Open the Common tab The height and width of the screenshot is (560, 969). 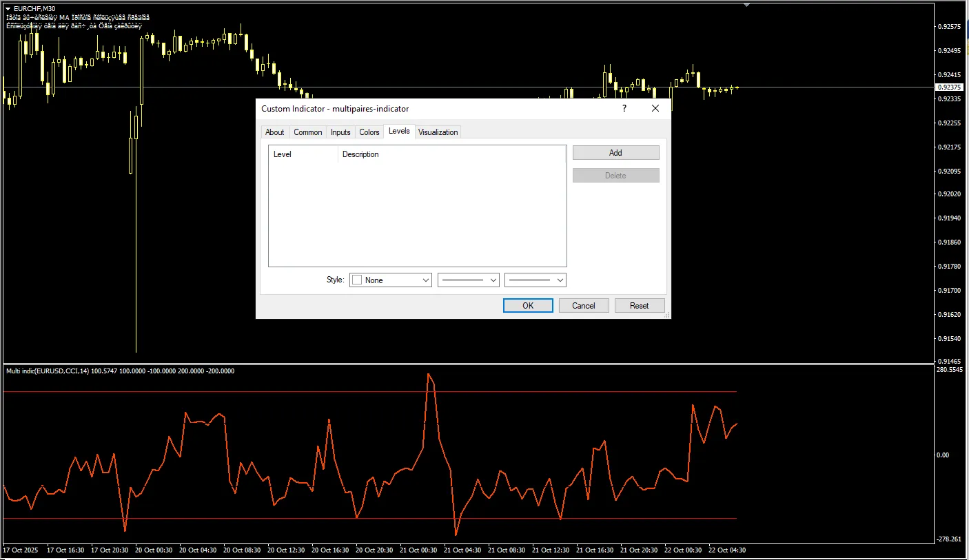[x=308, y=132]
